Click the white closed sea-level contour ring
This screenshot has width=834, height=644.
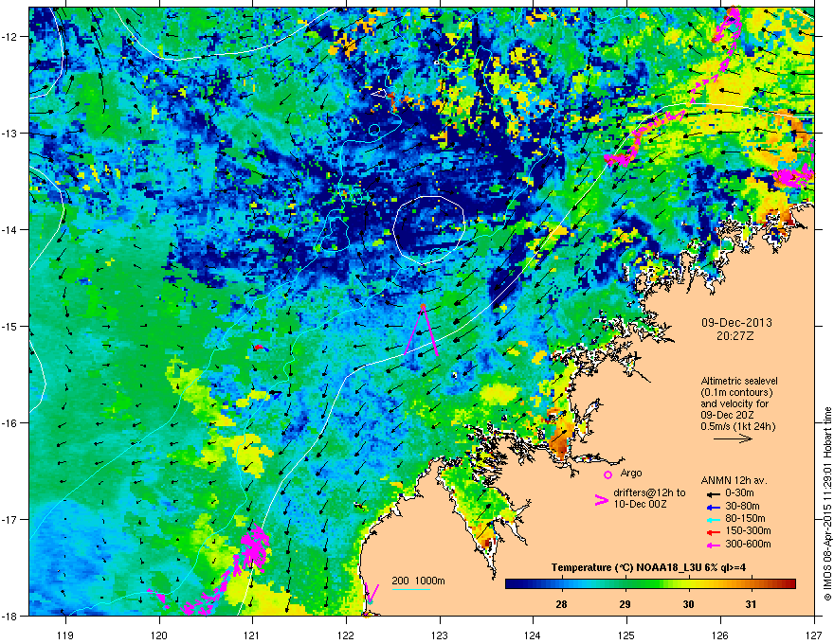pyautogui.click(x=429, y=229)
